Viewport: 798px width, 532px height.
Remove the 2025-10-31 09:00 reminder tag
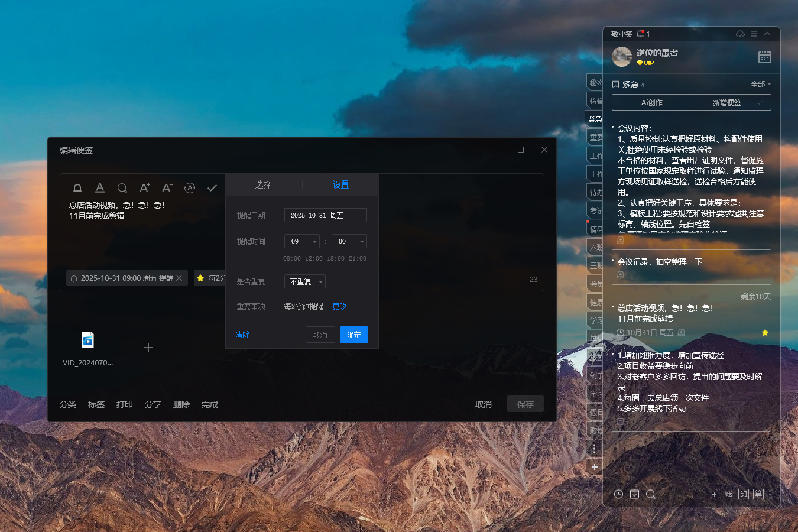click(x=179, y=278)
